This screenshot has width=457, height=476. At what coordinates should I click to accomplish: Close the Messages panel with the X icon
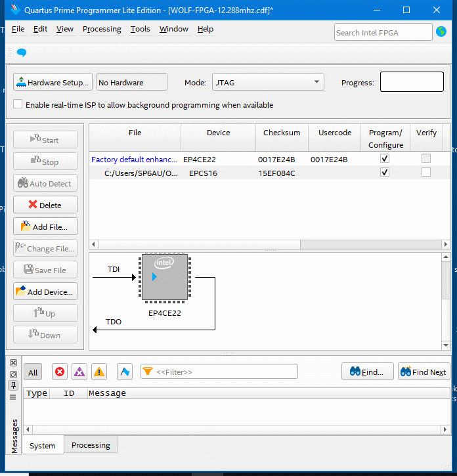tap(12, 363)
